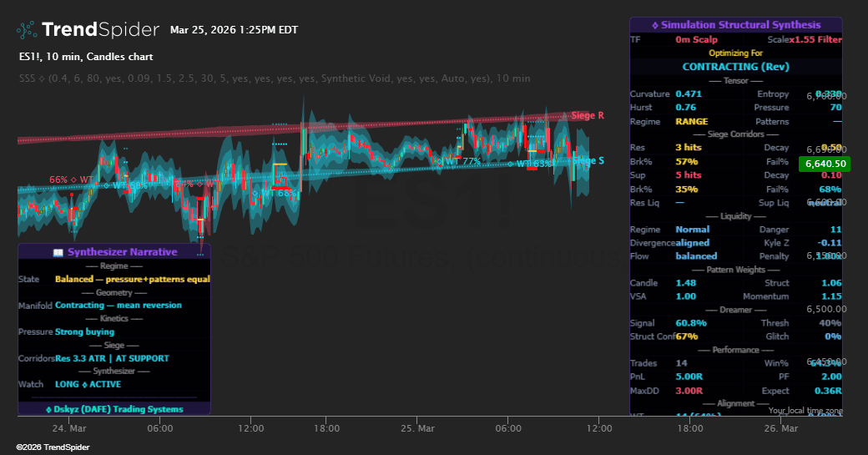The width and height of the screenshot is (868, 455).
Task: Click the 26. Mar date axis label
Action: 781,428
